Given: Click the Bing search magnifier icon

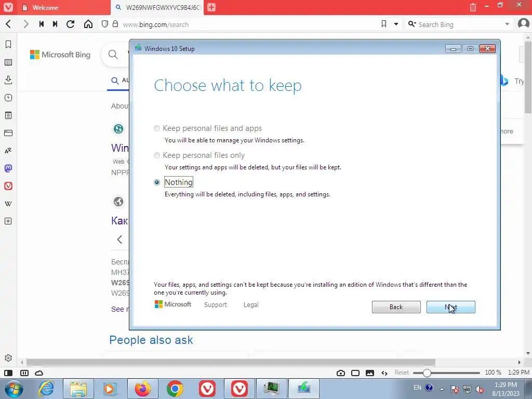Looking at the screenshot, I should [x=113, y=54].
